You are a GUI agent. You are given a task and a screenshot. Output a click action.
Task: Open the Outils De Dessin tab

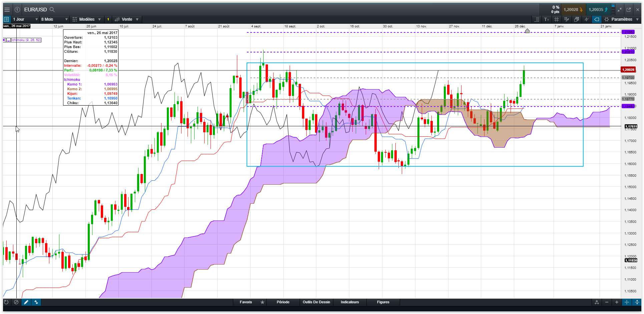point(316,302)
